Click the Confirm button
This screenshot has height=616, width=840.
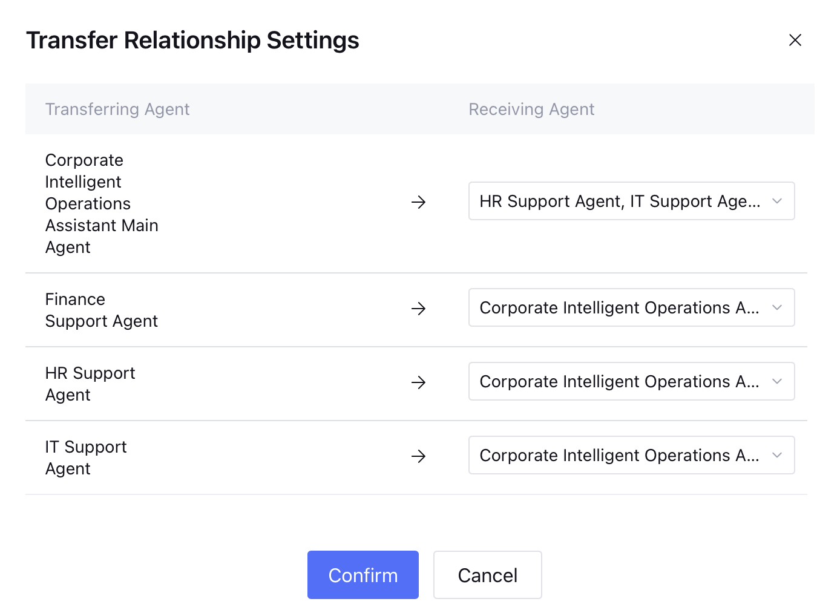[x=363, y=575]
